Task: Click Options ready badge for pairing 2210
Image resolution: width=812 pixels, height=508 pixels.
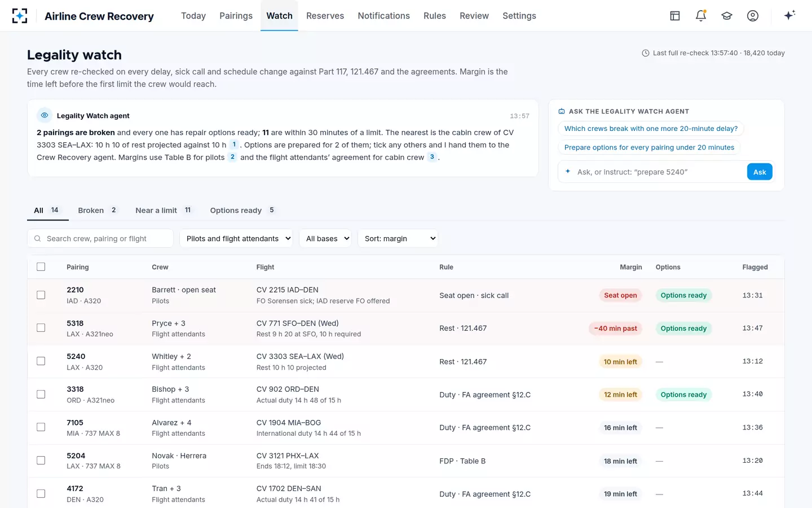Action: pos(683,295)
